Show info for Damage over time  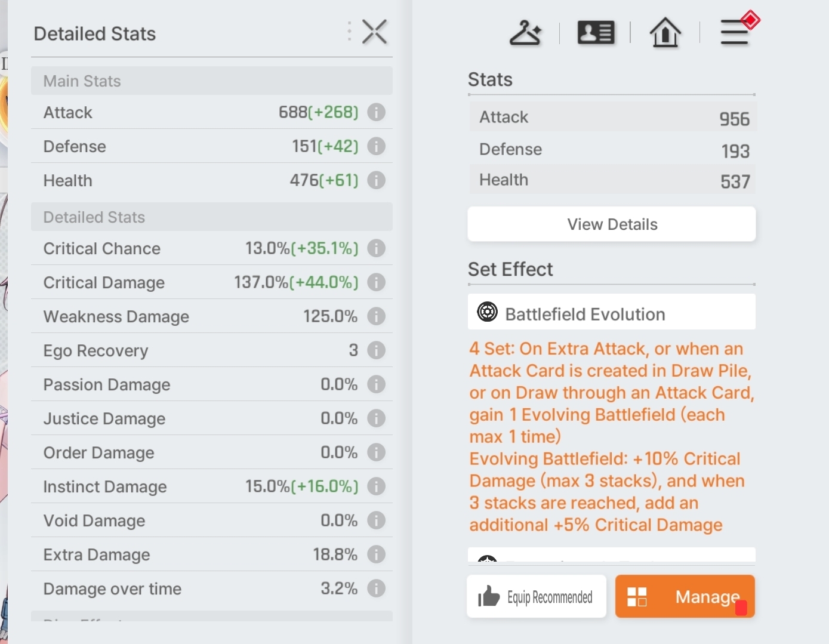coord(376,588)
